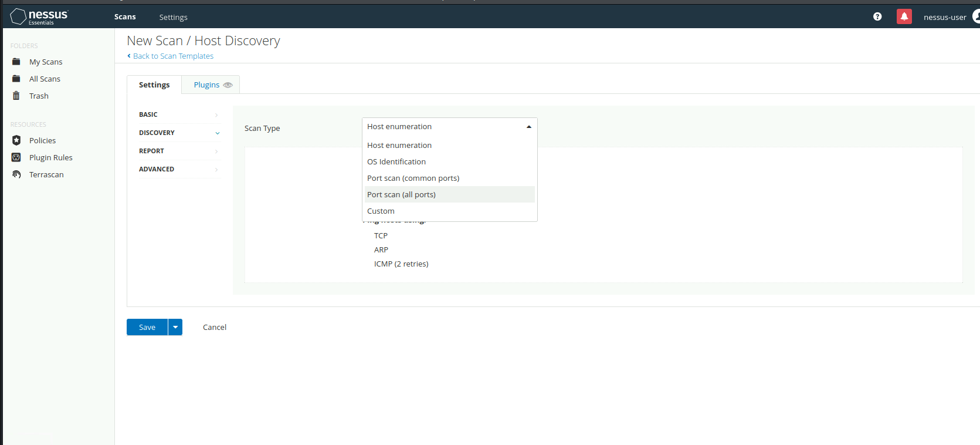980x445 pixels.
Task: Select the Custom scan type option
Action: tap(381, 211)
